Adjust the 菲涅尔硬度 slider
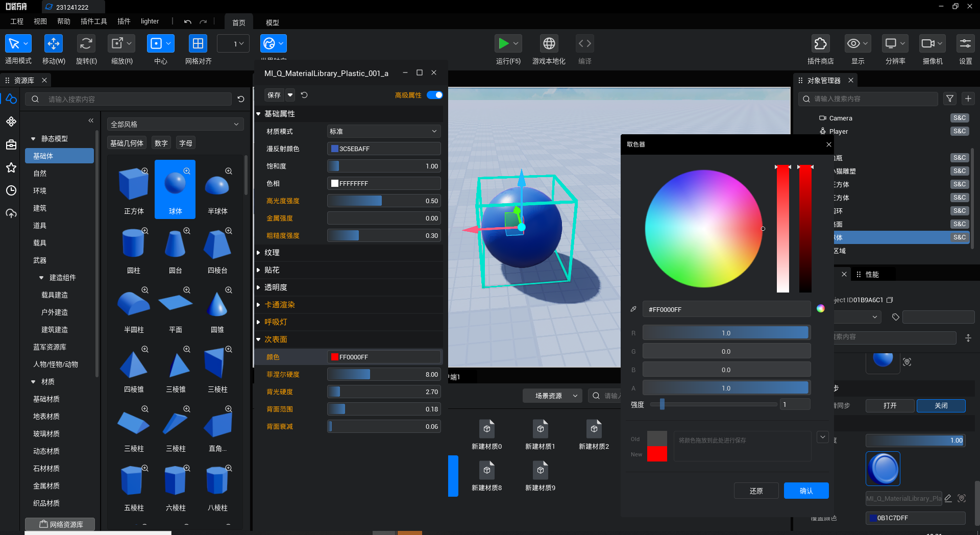The height and width of the screenshot is (535, 980). (x=384, y=374)
